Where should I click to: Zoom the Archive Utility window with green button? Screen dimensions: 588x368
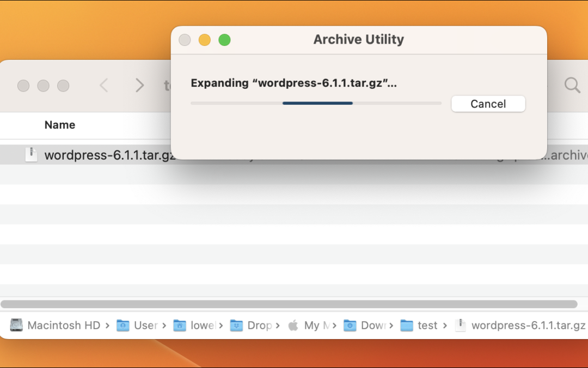click(x=225, y=40)
